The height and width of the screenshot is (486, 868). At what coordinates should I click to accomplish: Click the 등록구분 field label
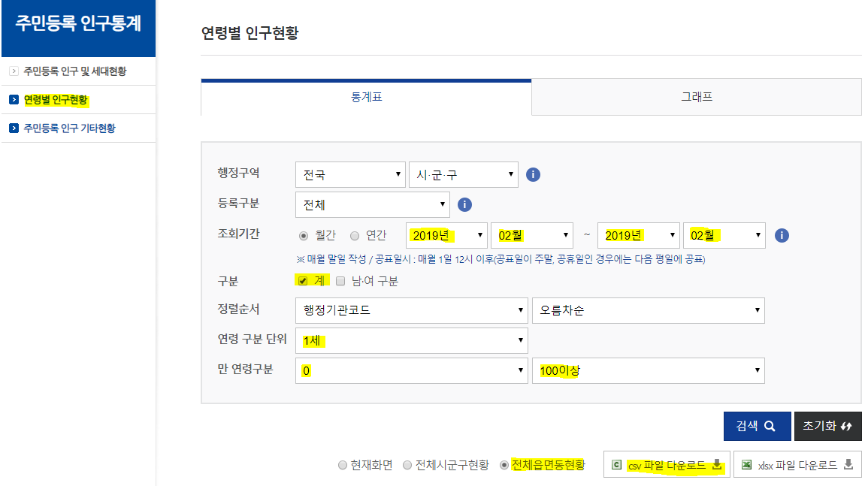tap(238, 203)
